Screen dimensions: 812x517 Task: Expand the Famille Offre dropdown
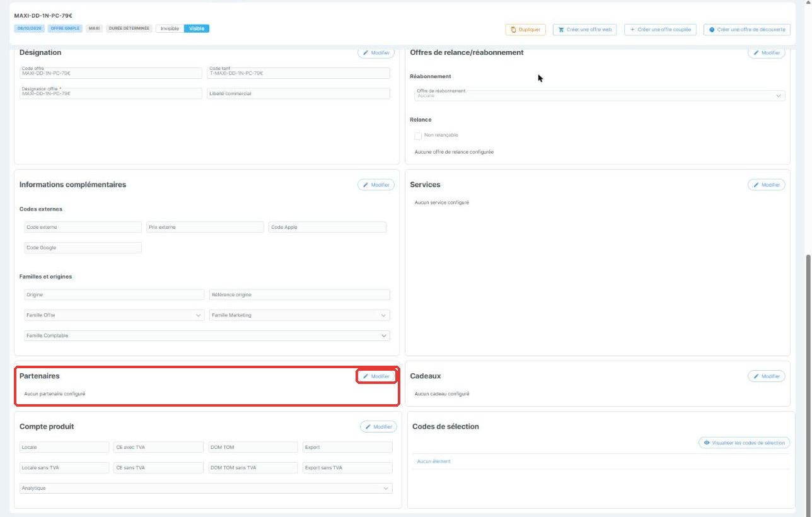click(x=114, y=315)
